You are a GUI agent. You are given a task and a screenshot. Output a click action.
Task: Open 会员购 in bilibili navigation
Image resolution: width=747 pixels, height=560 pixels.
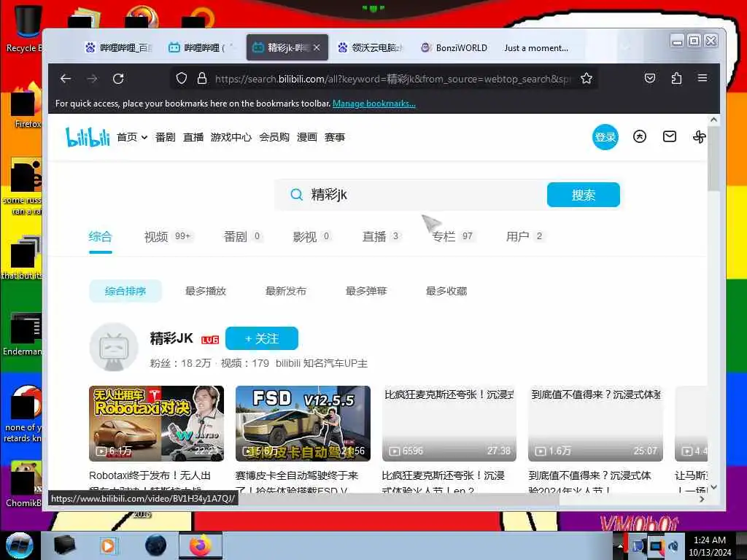(x=274, y=137)
